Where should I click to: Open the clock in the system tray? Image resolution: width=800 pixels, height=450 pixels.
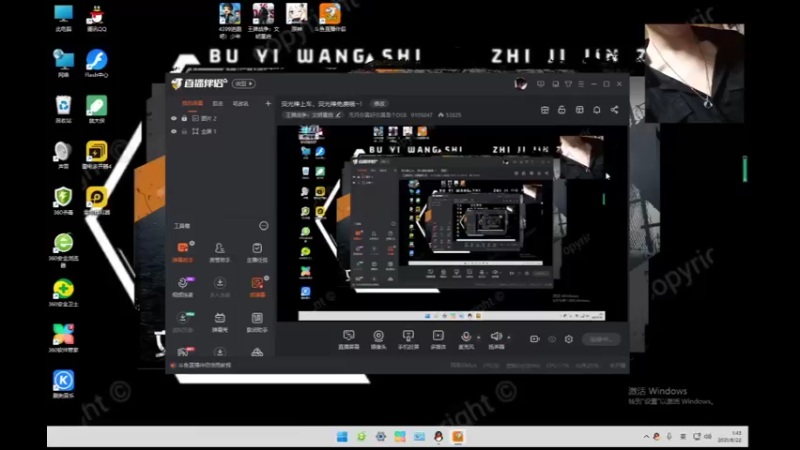730,436
